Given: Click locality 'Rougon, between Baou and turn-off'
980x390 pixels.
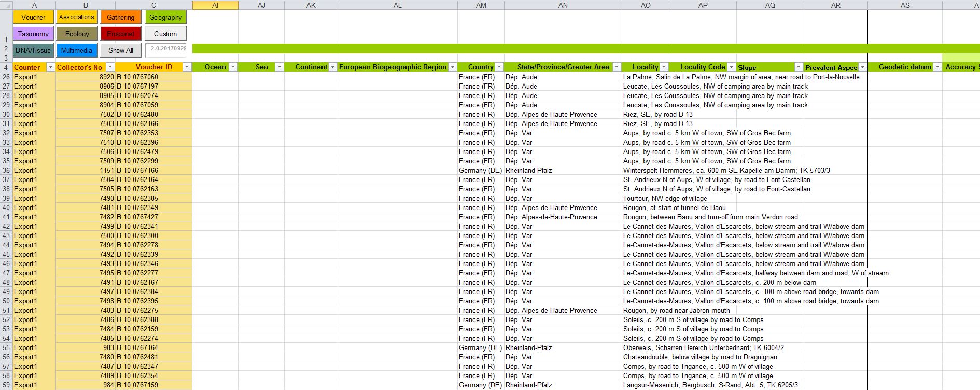Looking at the screenshot, I should click(710, 217).
